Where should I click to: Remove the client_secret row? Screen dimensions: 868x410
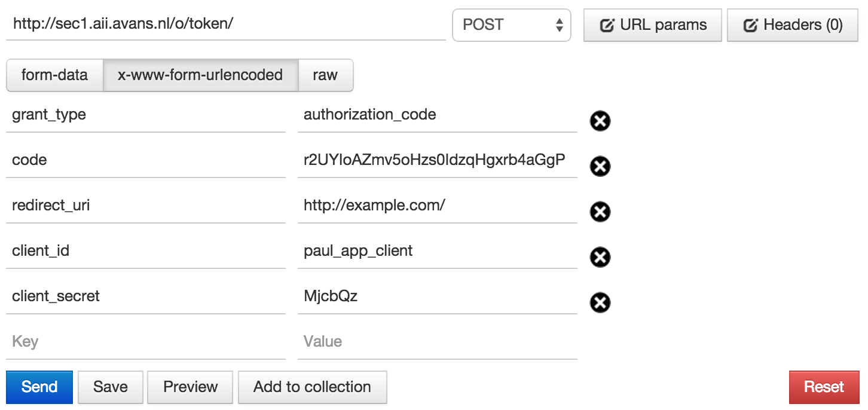pyautogui.click(x=600, y=302)
